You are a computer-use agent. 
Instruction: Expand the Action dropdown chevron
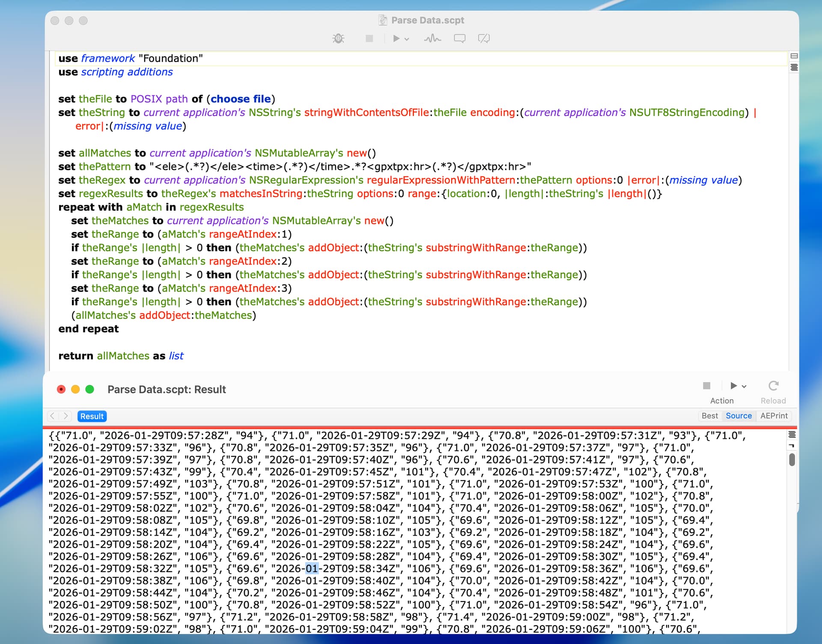[744, 386]
